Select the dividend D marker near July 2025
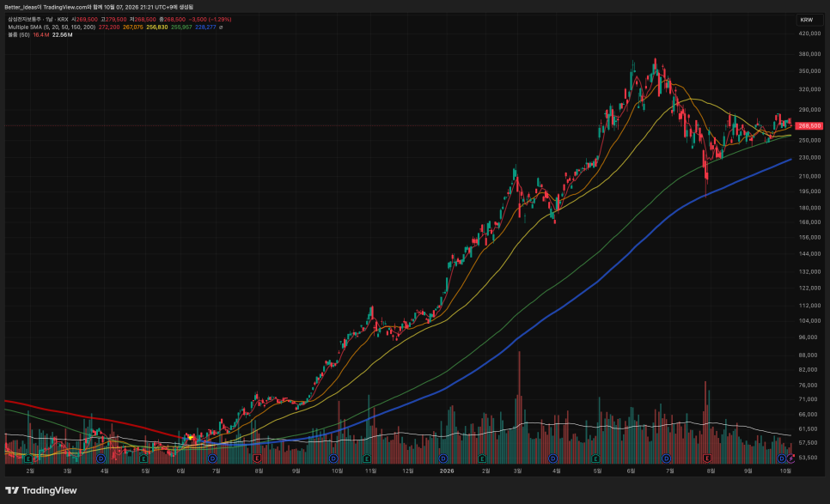830x504 pixels. coord(212,458)
